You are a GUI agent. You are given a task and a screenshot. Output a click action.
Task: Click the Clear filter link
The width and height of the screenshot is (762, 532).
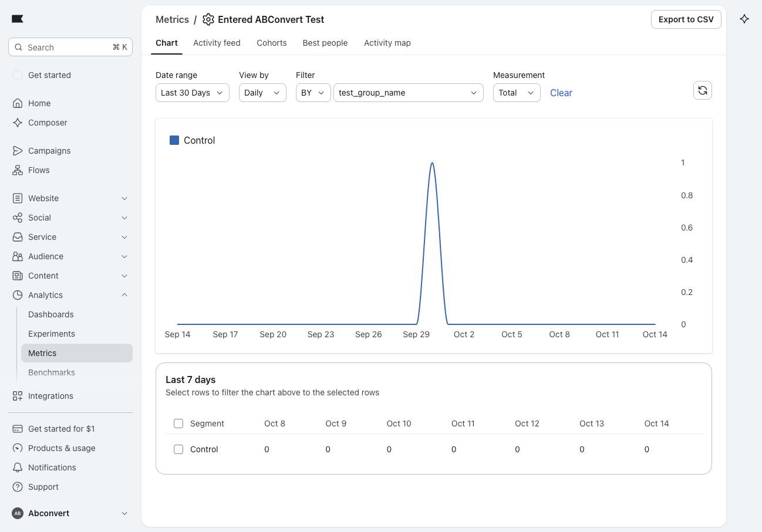click(x=561, y=93)
